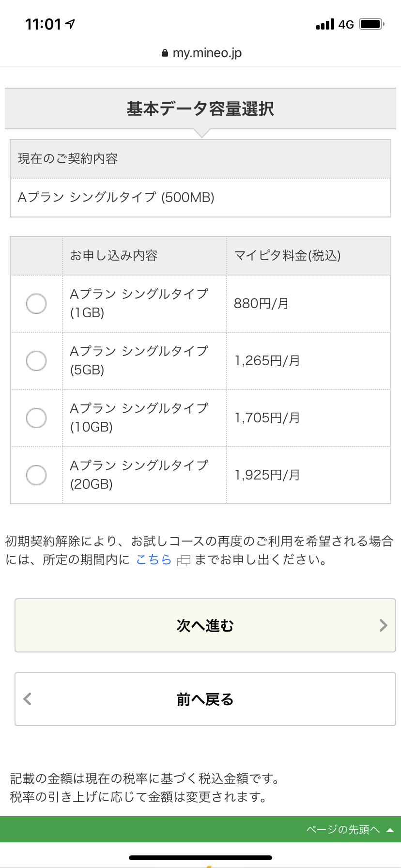Tap right chevron on 次へ進む button
This screenshot has height=868, width=401.
383,625
